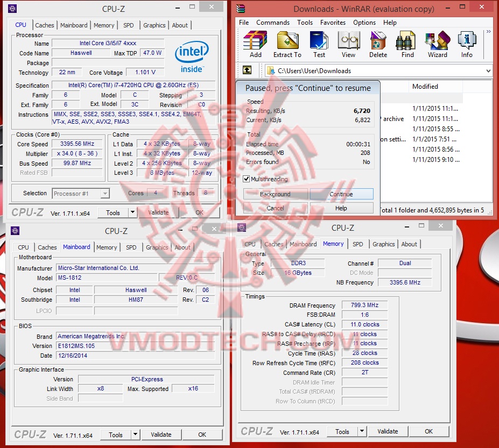Click the DRAM Frequency value 799.3 MHz

[365, 305]
